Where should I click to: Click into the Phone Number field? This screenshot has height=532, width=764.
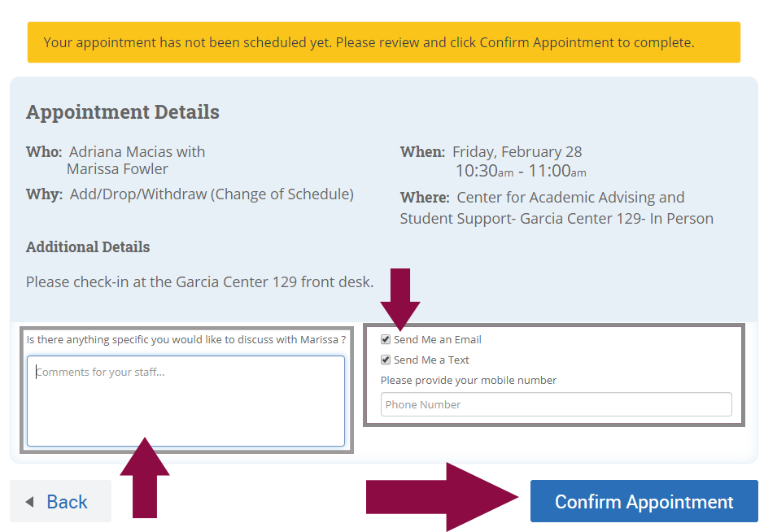(x=556, y=404)
